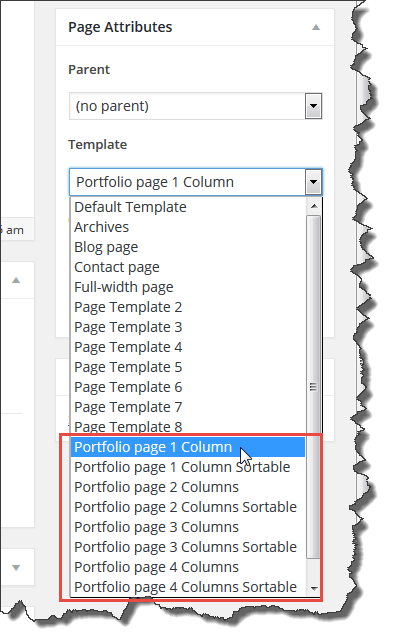
Task: Click the dropdown list scroll up arrow
Action: click(314, 206)
